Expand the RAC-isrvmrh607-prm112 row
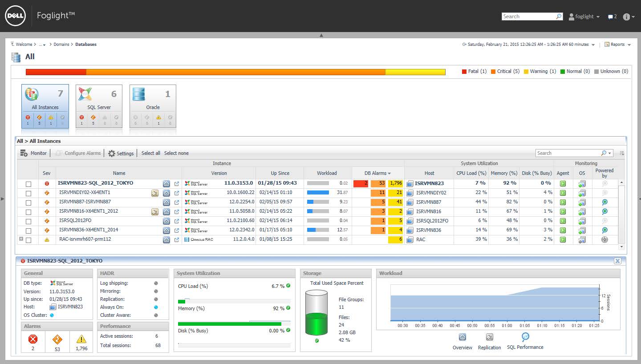This screenshot has width=641, height=364. pos(21,239)
